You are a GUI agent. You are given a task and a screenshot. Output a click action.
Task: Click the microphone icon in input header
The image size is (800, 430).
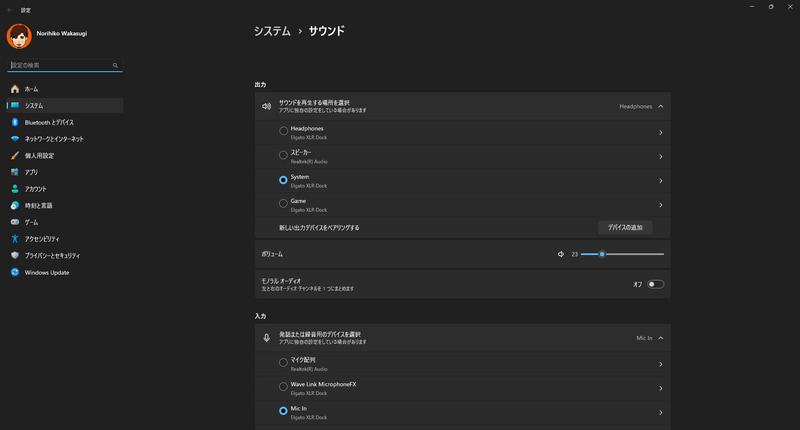266,338
